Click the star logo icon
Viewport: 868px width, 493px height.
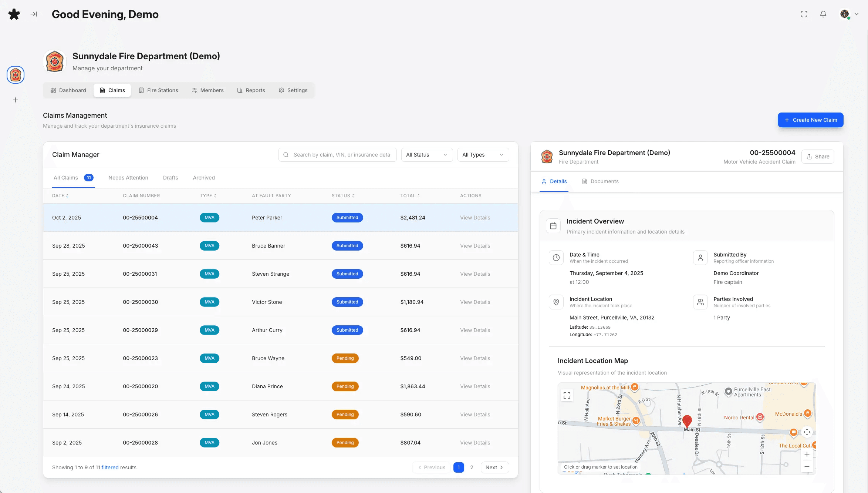(14, 14)
